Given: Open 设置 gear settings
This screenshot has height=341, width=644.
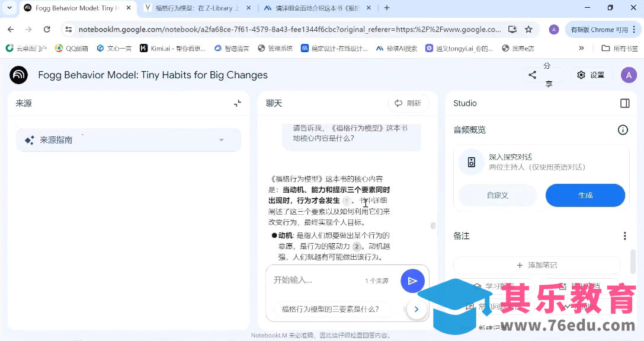Looking at the screenshot, I should coord(591,75).
